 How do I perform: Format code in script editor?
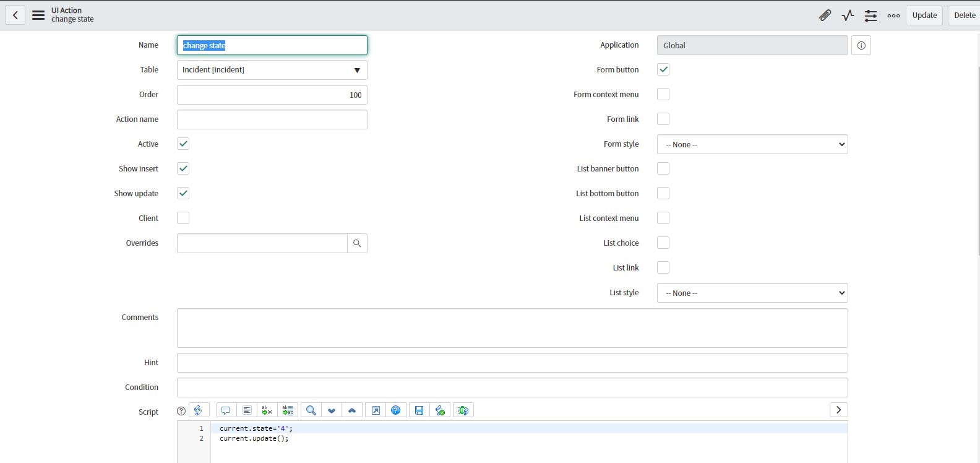[x=247, y=410]
